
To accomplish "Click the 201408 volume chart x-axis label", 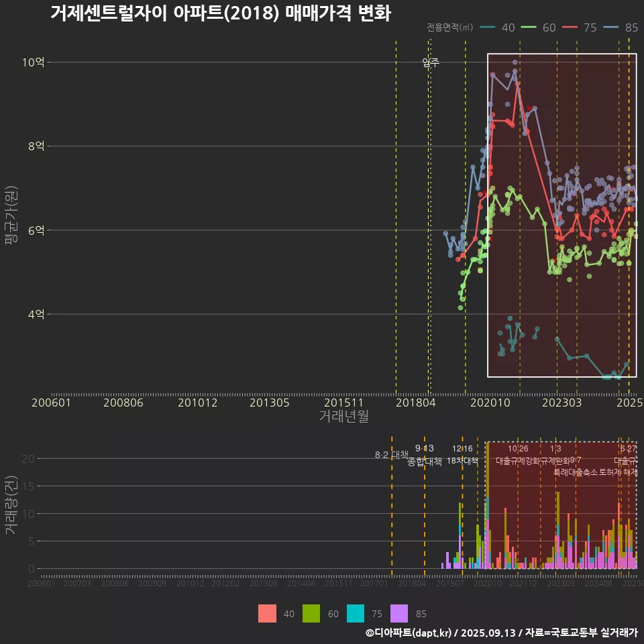I will point(301,583).
